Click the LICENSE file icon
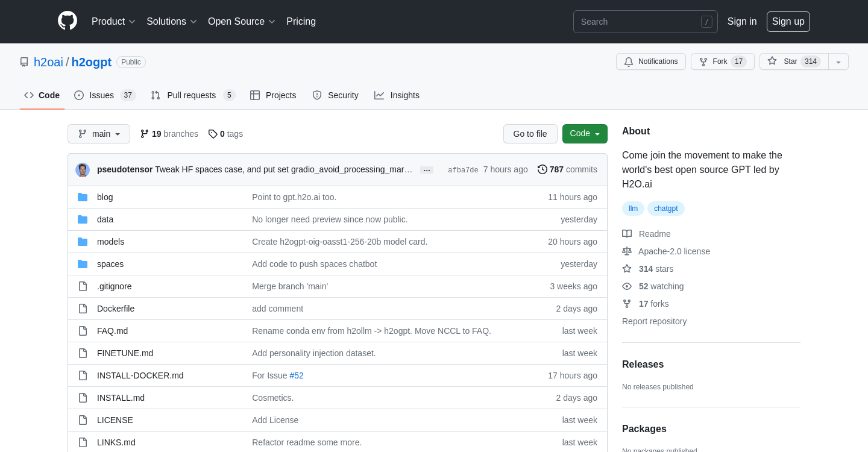This screenshot has width=868, height=452. pyautogui.click(x=83, y=420)
